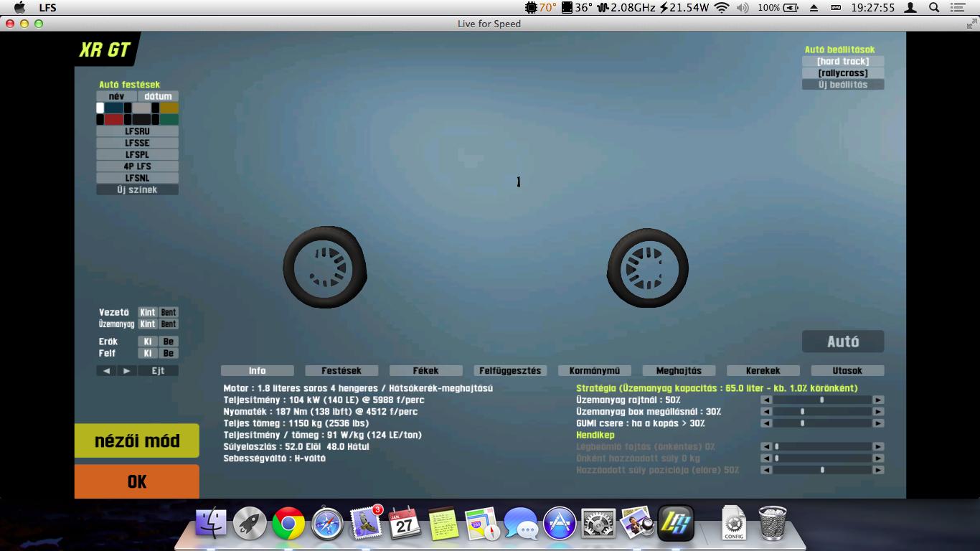Click the nézői mód button
This screenshot has width=980, height=551.
(x=137, y=441)
